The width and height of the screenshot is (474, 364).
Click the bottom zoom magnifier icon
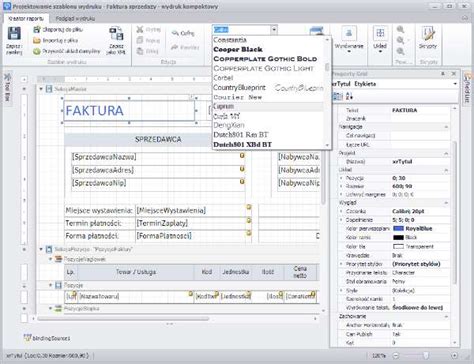click(x=400, y=51)
